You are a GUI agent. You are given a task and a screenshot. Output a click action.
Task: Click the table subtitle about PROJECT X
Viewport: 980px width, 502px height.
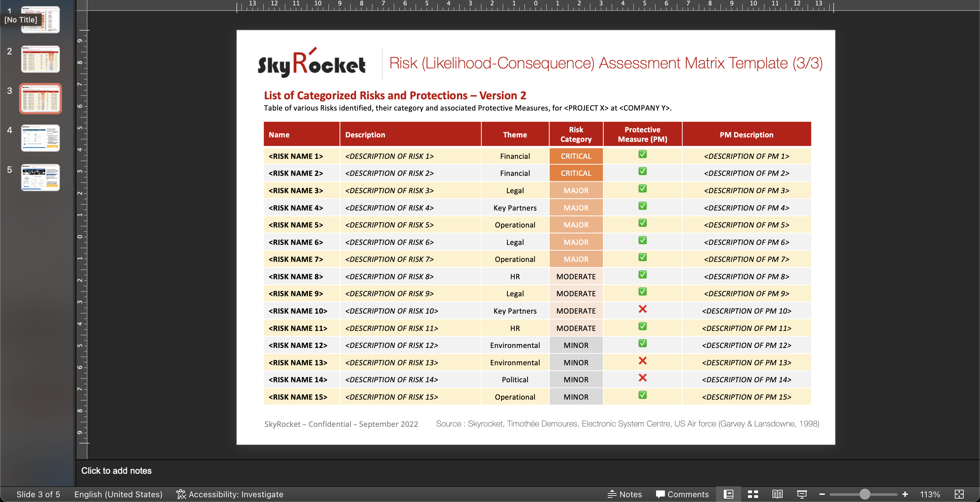pyautogui.click(x=468, y=108)
